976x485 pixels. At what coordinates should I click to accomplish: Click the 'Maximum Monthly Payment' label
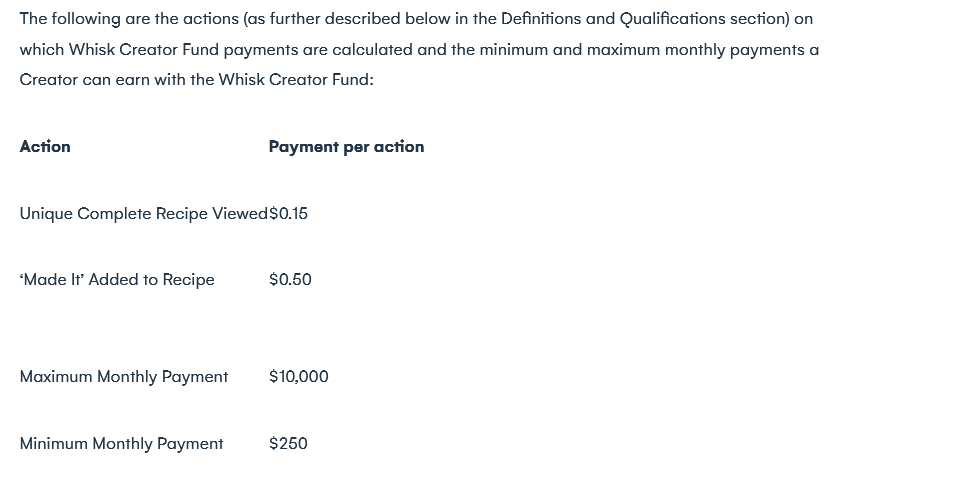(x=124, y=377)
